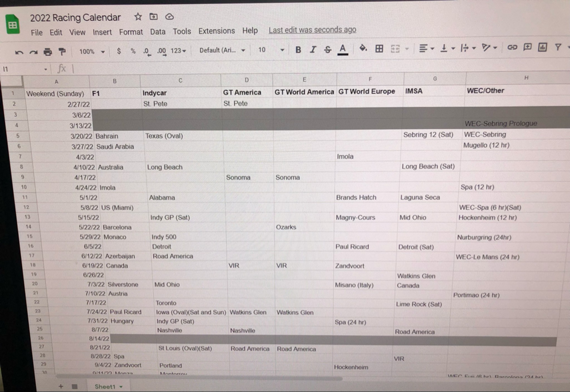
Task: Click the merge cells icon
Action: (x=395, y=49)
